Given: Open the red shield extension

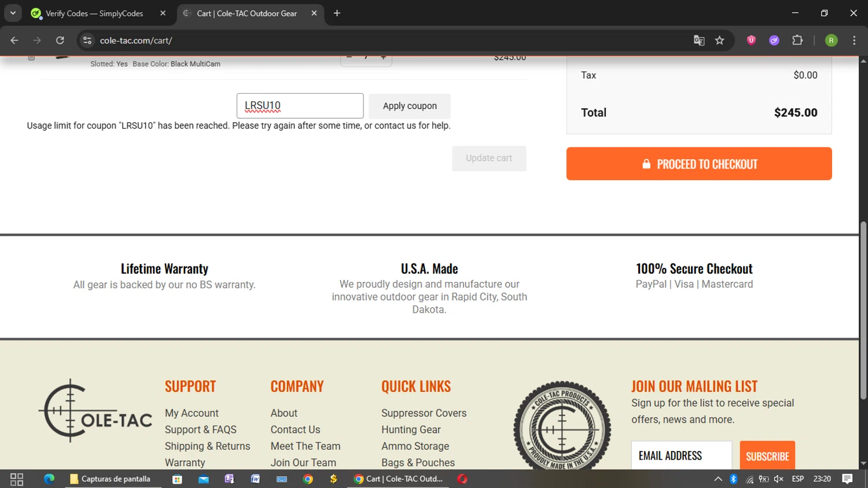Looking at the screenshot, I should coord(751,41).
